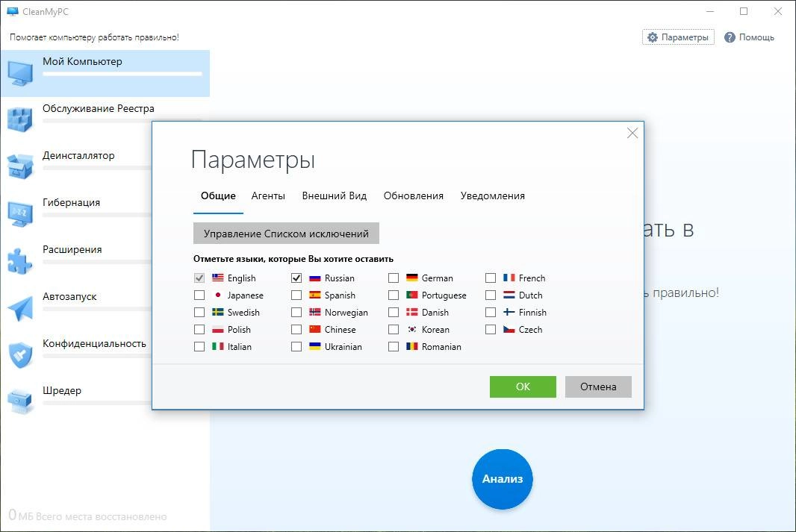Click the Chinese flag icon

pos(315,330)
